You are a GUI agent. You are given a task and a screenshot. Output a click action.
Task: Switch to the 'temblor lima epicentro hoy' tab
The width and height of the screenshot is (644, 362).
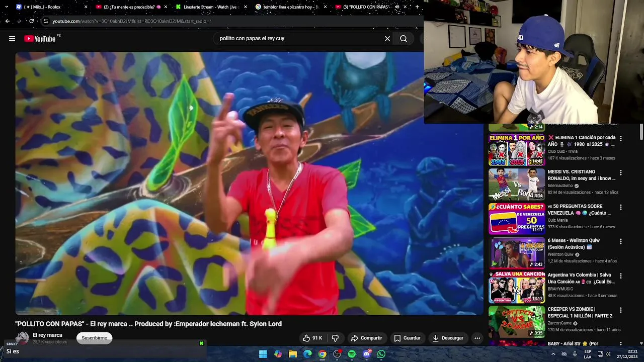point(291,7)
